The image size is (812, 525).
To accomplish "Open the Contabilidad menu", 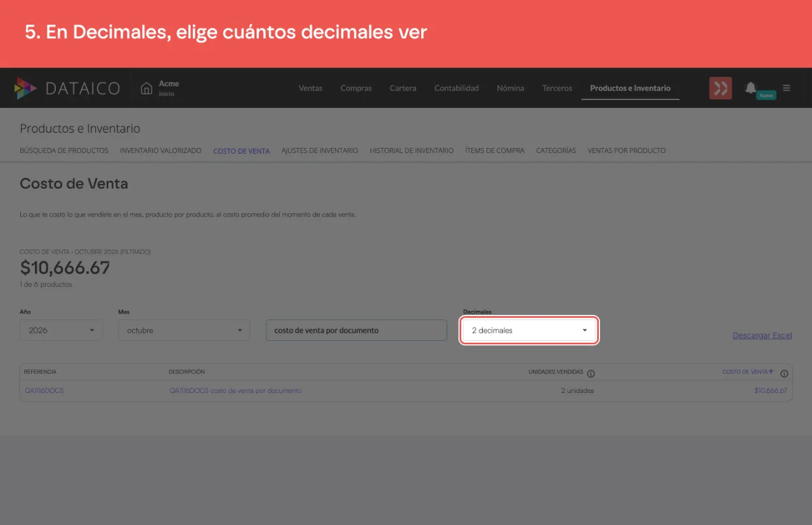I will (x=456, y=88).
